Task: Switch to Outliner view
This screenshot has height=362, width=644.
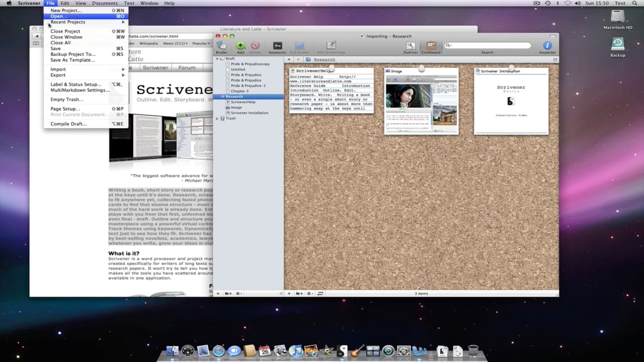Action: 411,47
